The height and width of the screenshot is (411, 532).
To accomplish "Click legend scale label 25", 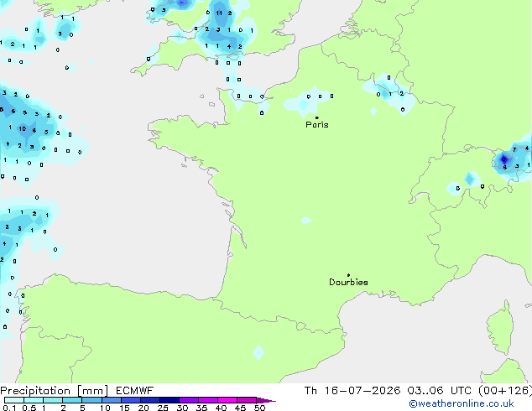I will (163, 408).
